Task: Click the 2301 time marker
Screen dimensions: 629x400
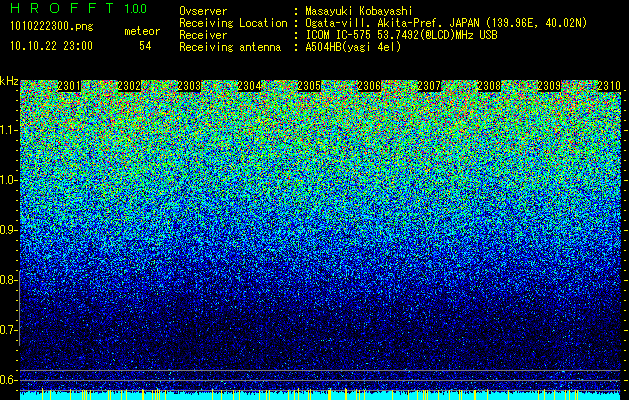Action: pos(69,86)
